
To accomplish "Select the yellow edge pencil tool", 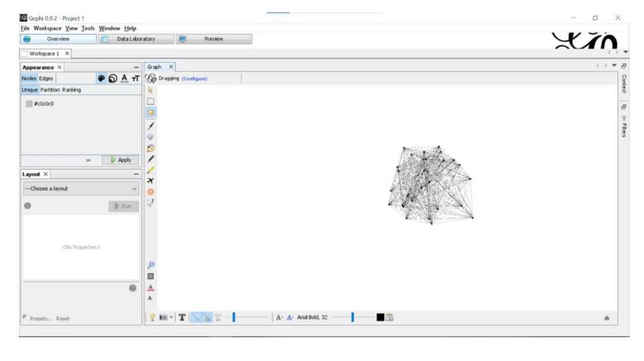I will (151, 170).
